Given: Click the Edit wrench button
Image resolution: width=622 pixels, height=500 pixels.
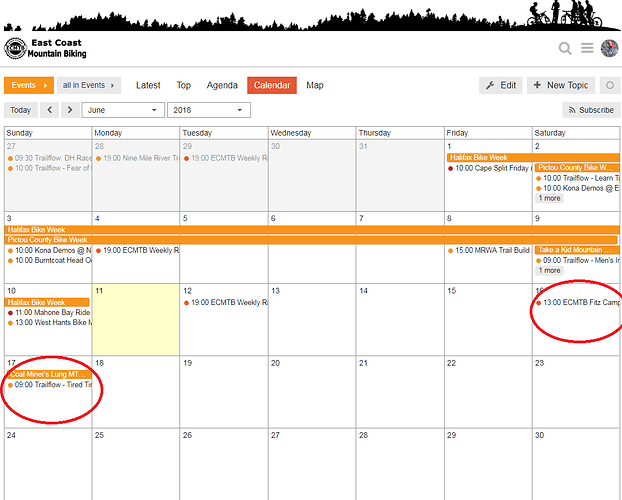Looking at the screenshot, I should [501, 85].
